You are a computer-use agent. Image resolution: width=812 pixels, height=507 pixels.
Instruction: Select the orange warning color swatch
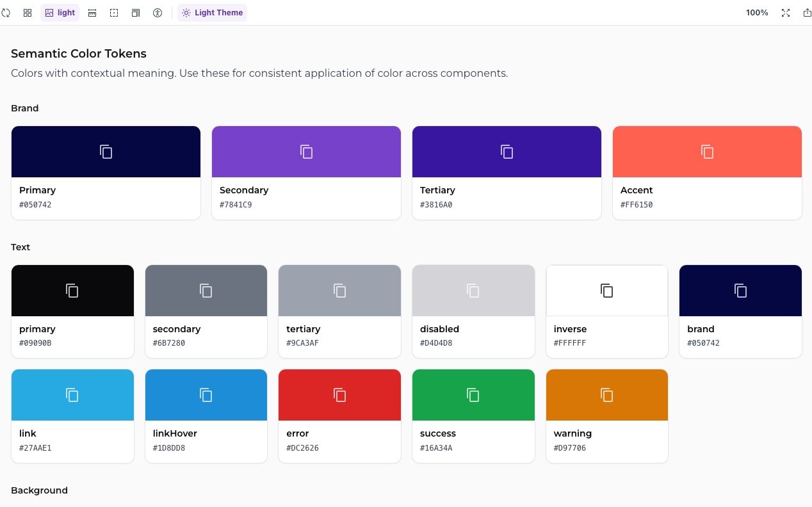point(607,395)
